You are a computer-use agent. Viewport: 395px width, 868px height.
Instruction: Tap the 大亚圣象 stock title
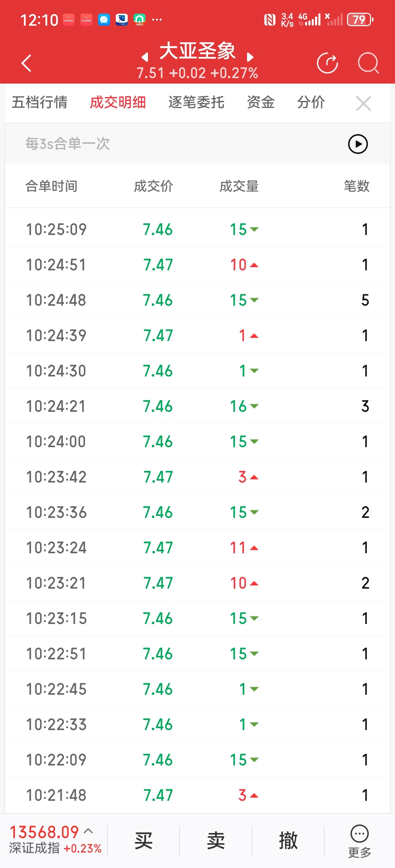point(197,51)
